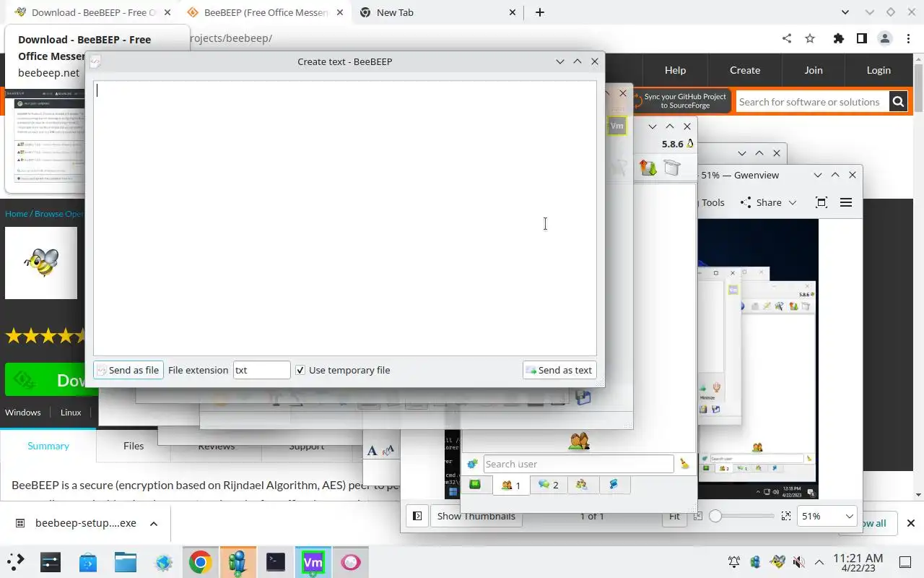The height and width of the screenshot is (578, 924).
Task: Select the Windows platform link
Action: [23, 412]
